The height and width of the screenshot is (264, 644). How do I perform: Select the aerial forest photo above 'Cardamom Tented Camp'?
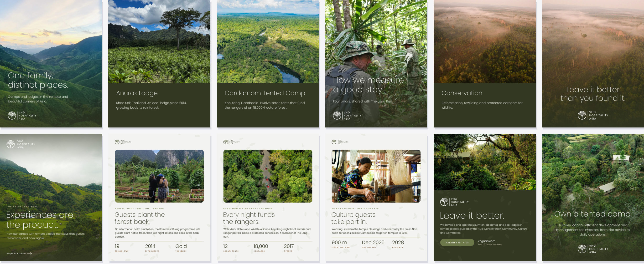click(268, 41)
